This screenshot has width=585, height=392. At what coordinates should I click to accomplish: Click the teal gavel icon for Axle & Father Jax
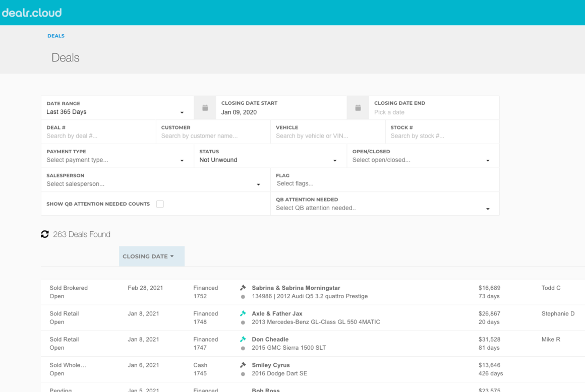[243, 313]
